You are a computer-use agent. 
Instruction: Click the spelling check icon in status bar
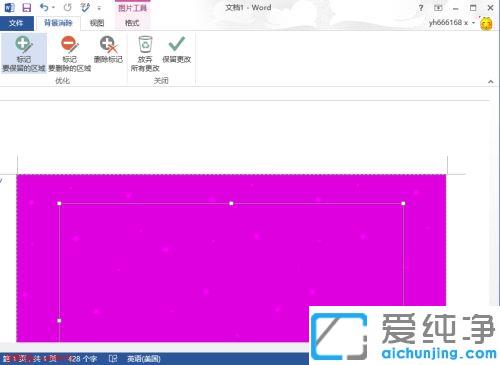pyautogui.click(x=113, y=359)
